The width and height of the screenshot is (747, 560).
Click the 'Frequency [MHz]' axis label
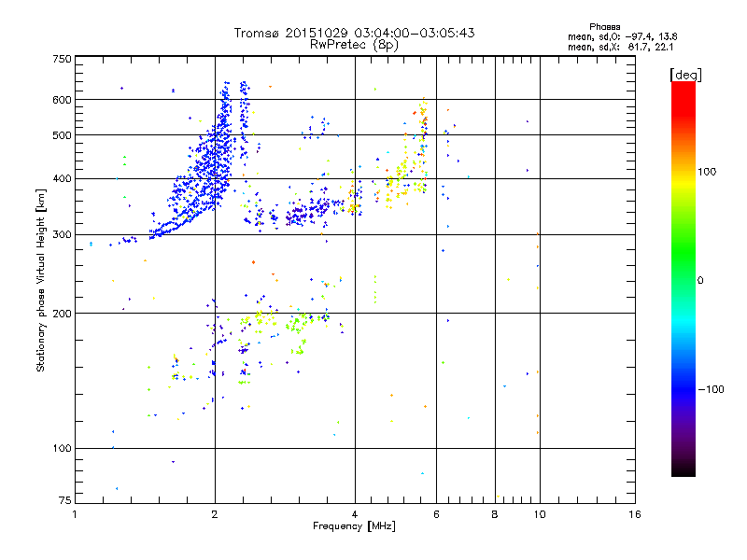click(354, 526)
